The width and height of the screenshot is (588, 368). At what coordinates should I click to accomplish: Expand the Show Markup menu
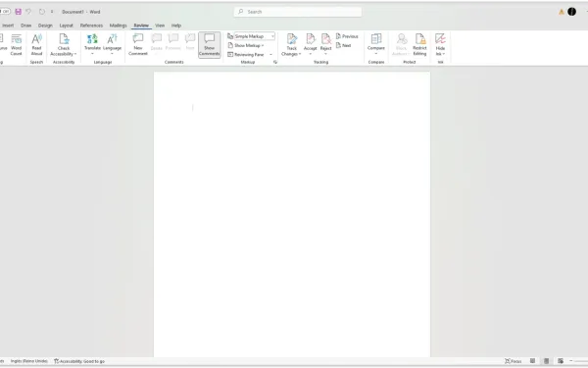point(246,45)
